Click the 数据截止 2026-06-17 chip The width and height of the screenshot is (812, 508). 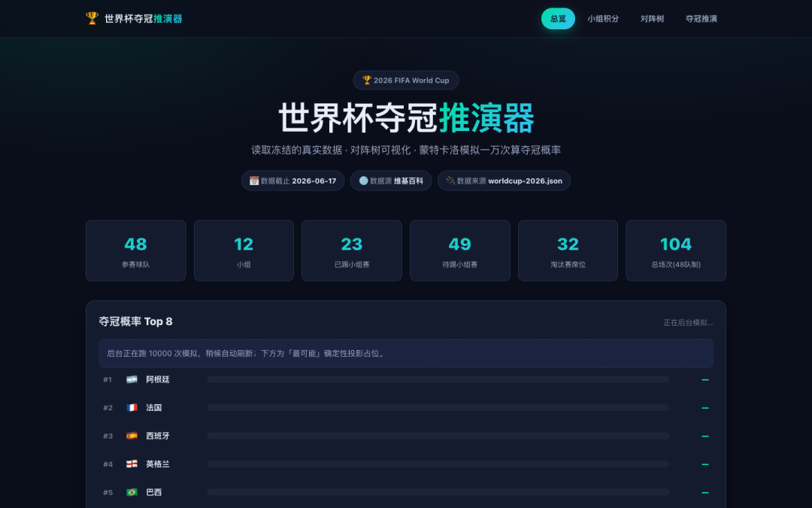(x=292, y=181)
